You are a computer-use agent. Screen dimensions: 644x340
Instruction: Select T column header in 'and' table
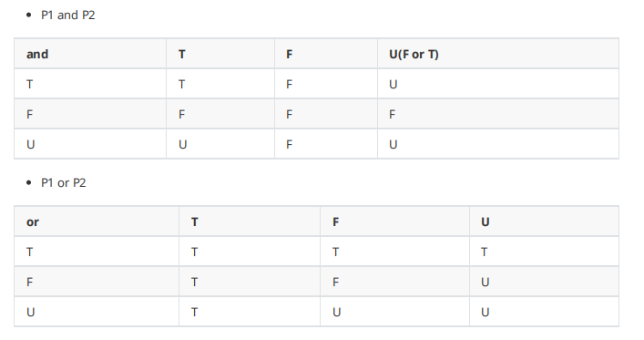point(220,54)
